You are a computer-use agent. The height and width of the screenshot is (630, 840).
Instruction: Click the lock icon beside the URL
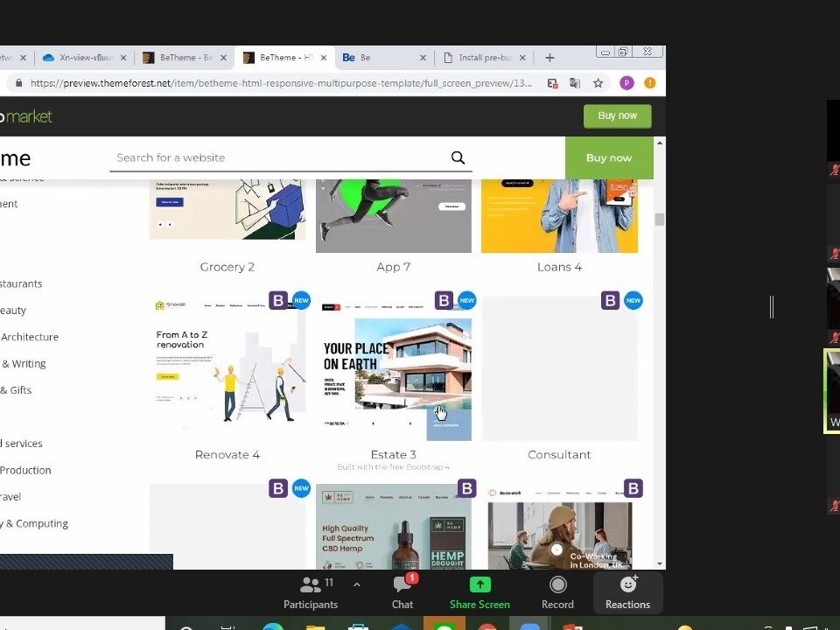tap(19, 83)
